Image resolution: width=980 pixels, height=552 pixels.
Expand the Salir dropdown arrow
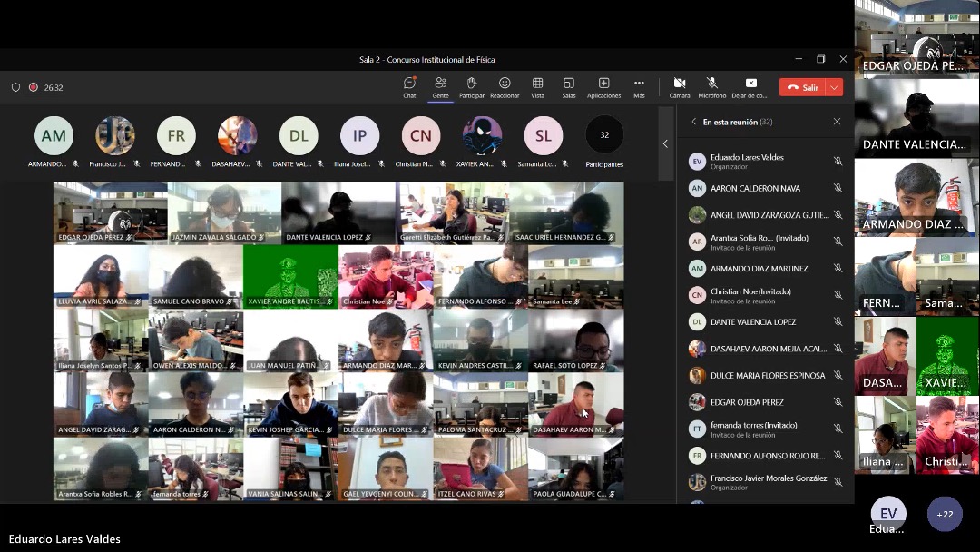pyautogui.click(x=834, y=88)
